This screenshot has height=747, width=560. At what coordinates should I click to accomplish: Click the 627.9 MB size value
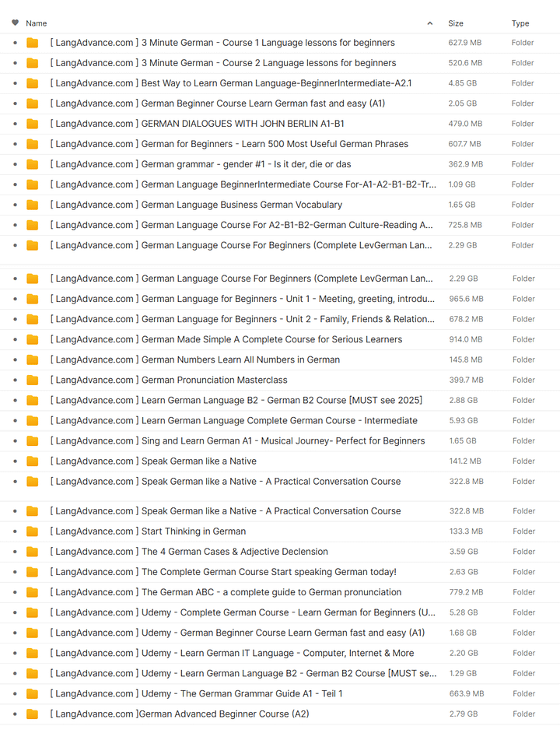click(x=465, y=43)
